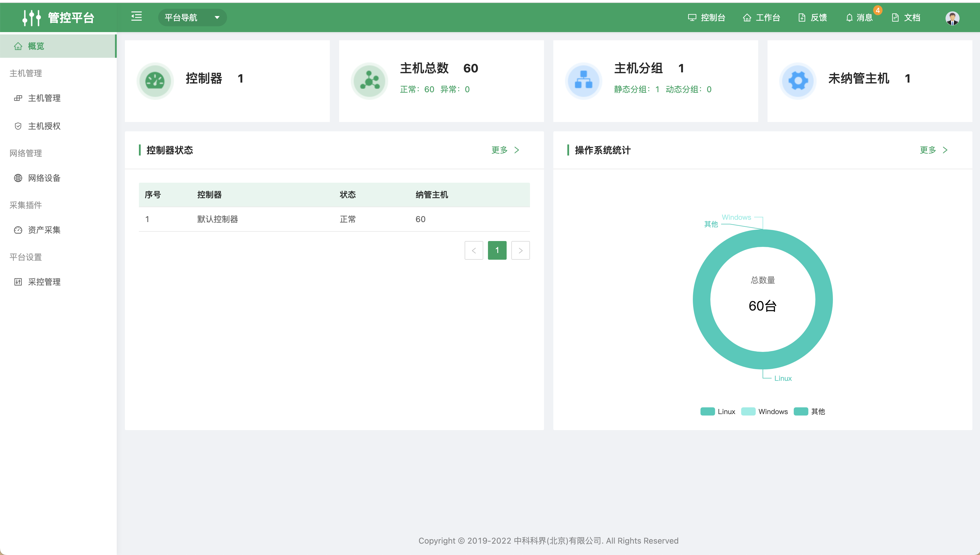
Task: Click the 控制台 monitor icon
Action: tap(692, 18)
